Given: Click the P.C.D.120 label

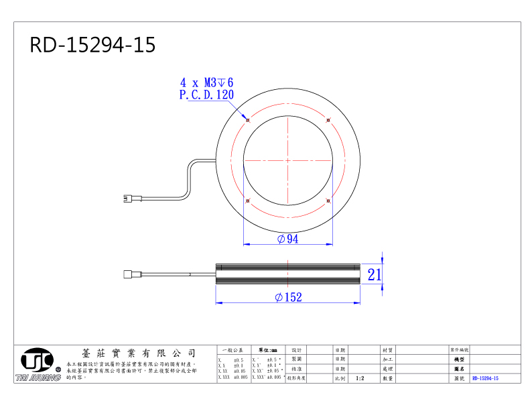Looking at the screenshot, I should 206,95.
